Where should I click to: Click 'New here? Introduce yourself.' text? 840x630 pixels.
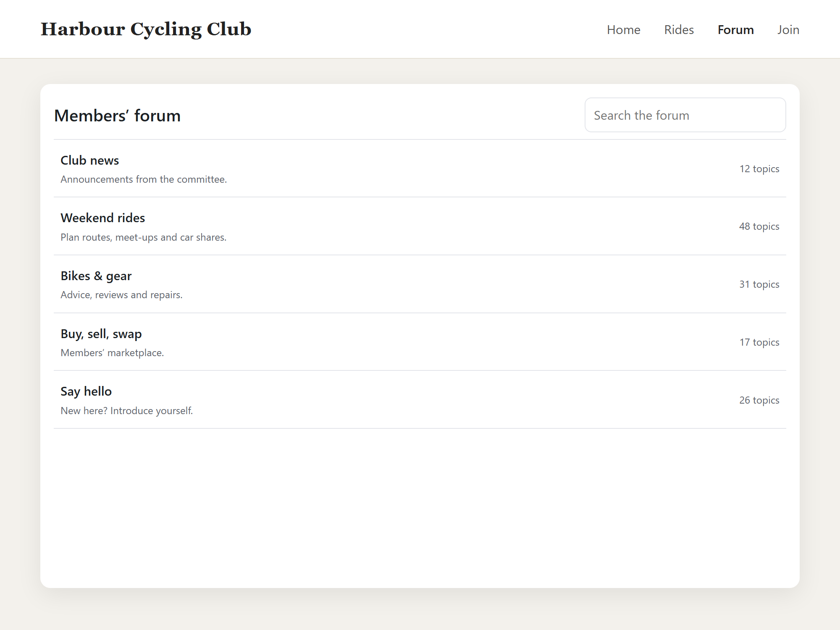tap(127, 411)
